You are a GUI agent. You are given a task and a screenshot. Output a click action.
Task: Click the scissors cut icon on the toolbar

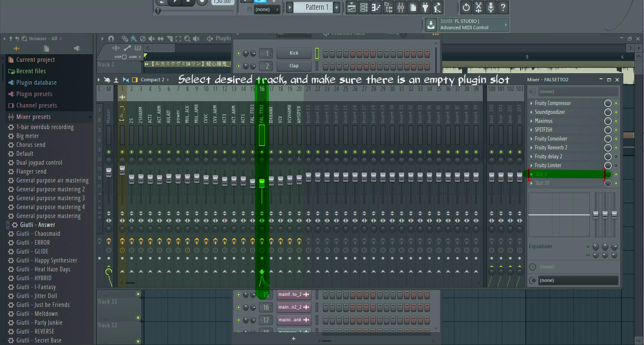(479, 7)
